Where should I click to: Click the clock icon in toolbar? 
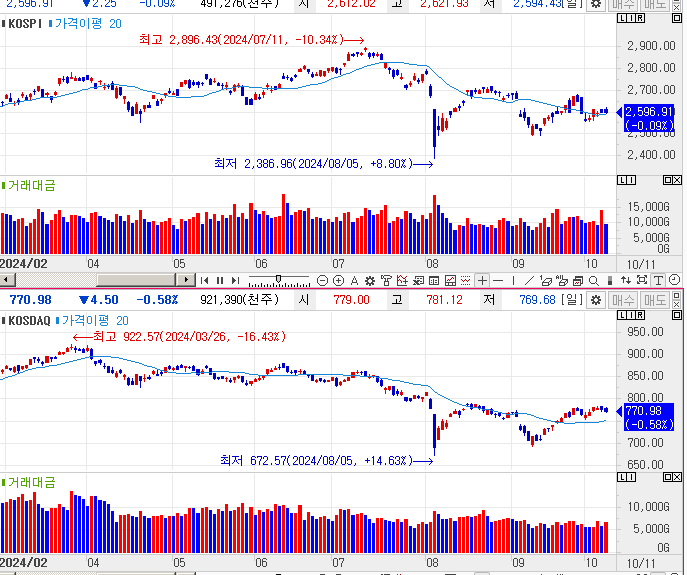[674, 280]
